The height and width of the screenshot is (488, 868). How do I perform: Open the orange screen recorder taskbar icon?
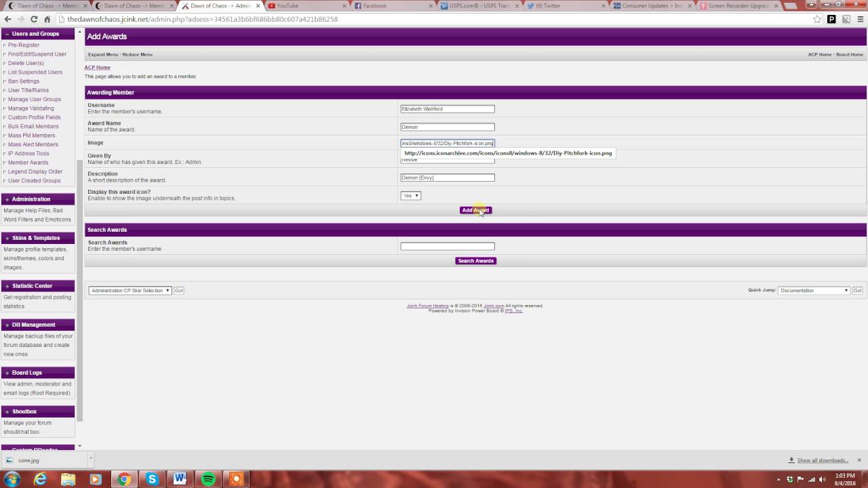[236, 479]
